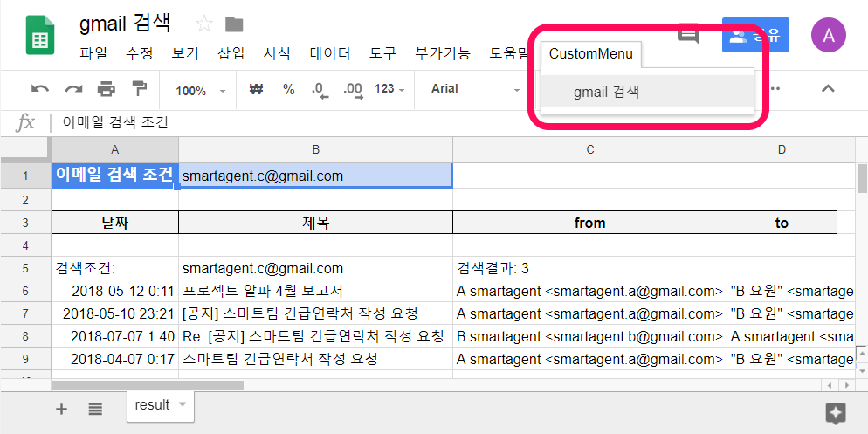868x434 pixels.
Task: Select cell 검색결과: 3
Action: click(x=590, y=268)
